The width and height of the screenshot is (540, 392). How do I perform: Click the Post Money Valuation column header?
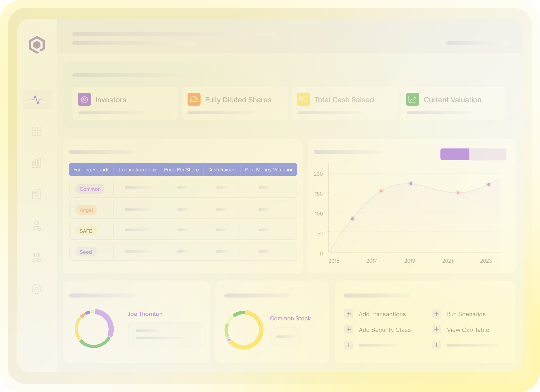coord(269,170)
